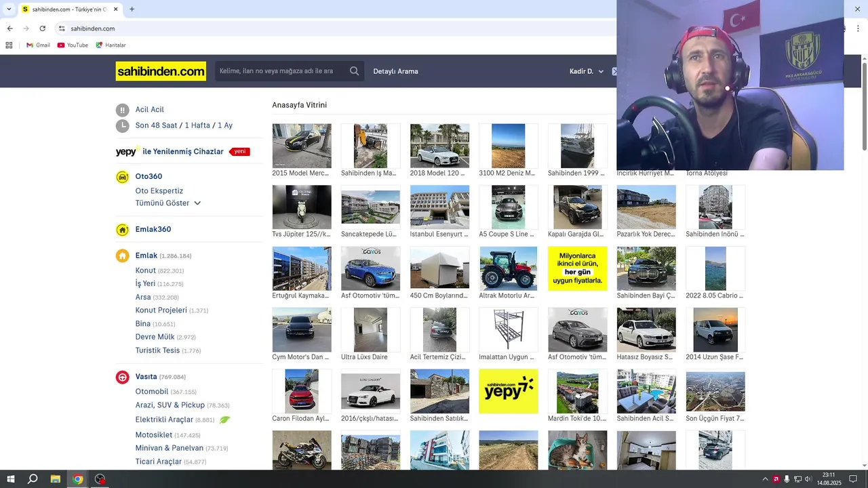The image size is (868, 488).
Task: Open Haritalar bookmark
Action: tap(111, 45)
